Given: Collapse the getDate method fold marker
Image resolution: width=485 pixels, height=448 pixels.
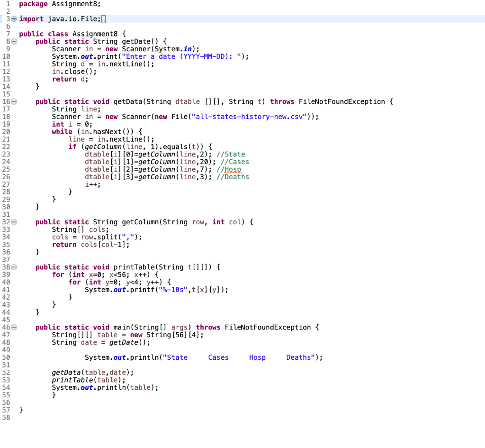Looking at the screenshot, I should (x=14, y=41).
